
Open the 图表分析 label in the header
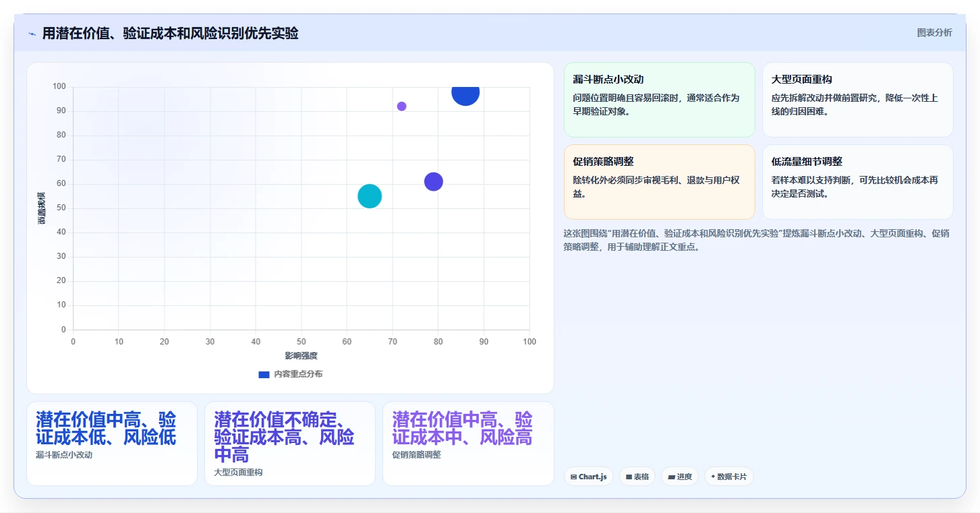click(935, 32)
